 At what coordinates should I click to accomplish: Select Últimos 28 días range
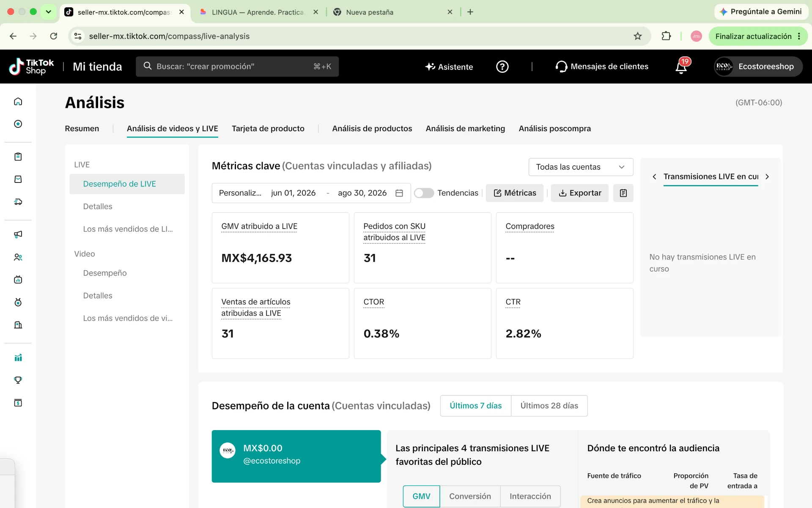pyautogui.click(x=549, y=406)
